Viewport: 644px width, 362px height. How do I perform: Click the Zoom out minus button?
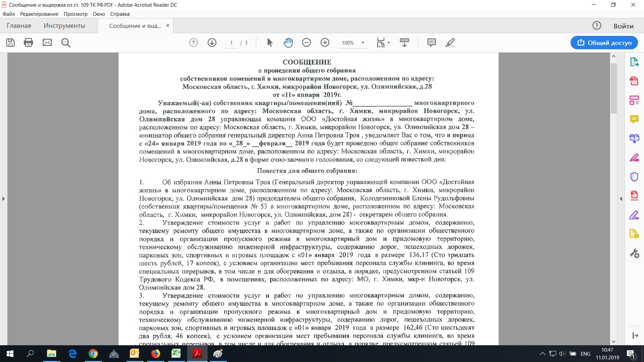(x=306, y=43)
